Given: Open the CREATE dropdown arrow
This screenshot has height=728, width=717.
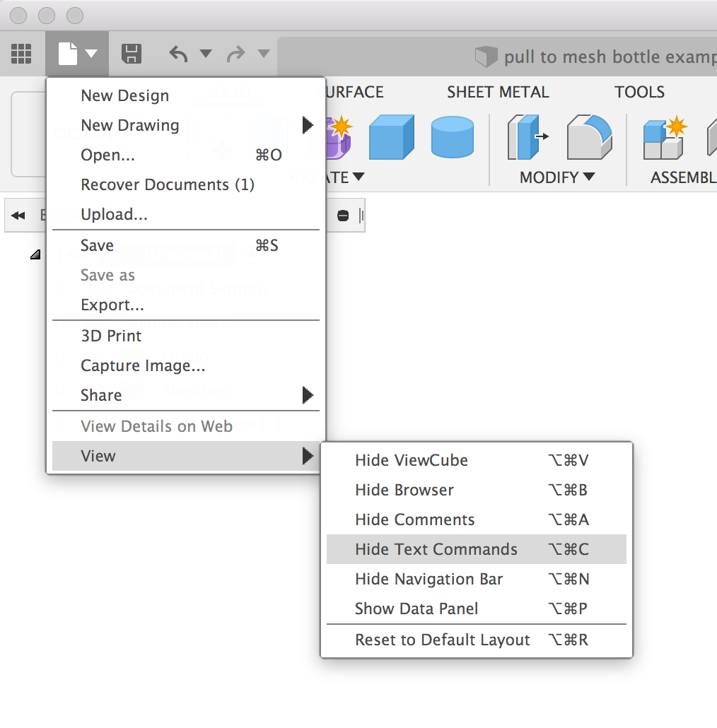Looking at the screenshot, I should (x=358, y=177).
